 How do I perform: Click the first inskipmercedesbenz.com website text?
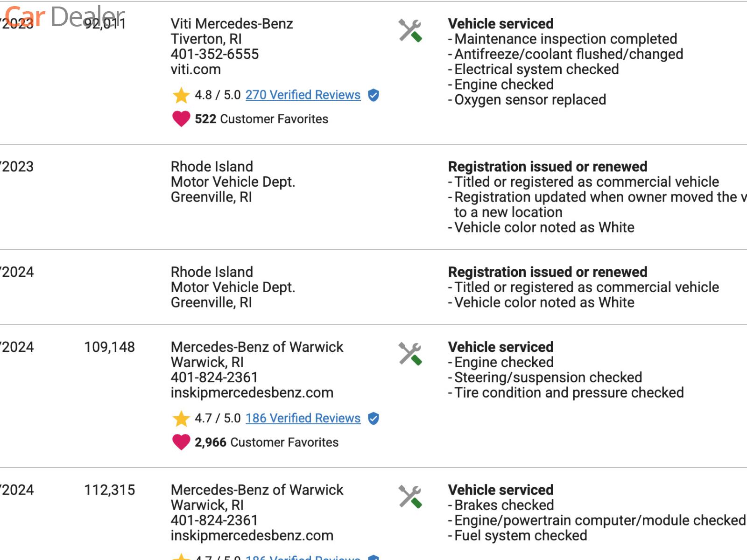[x=252, y=393]
